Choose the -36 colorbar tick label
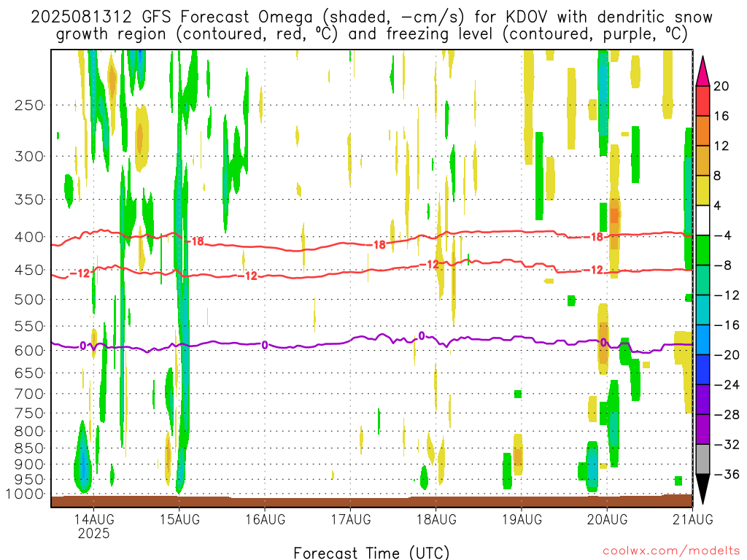This screenshot has width=747, height=560. tap(727, 474)
